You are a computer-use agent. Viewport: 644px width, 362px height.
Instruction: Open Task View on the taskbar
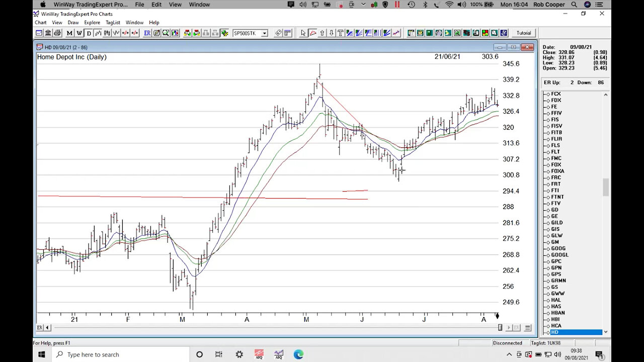point(219,354)
